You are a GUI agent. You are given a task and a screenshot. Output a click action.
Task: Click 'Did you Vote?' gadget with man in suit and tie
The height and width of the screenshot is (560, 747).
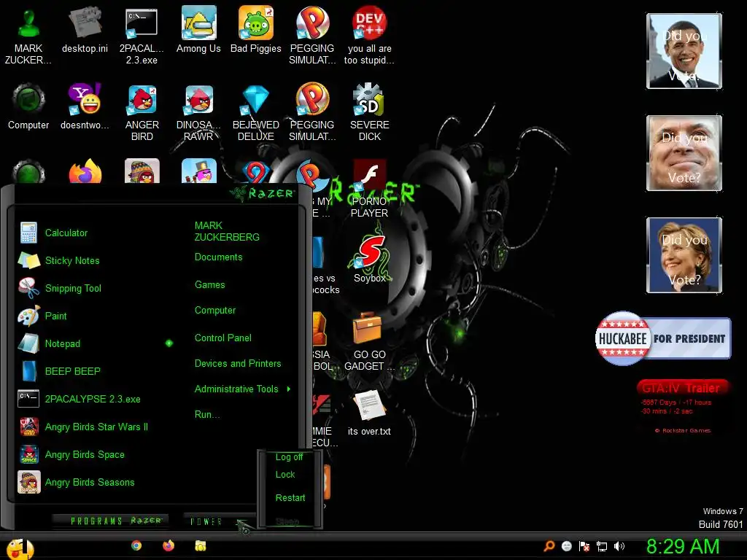pyautogui.click(x=684, y=51)
